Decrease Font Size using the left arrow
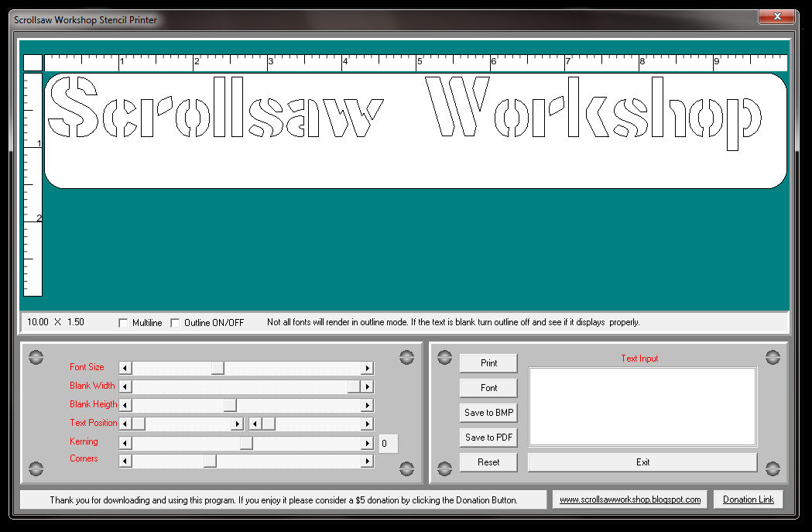The height and width of the screenshot is (532, 812). pyautogui.click(x=125, y=368)
